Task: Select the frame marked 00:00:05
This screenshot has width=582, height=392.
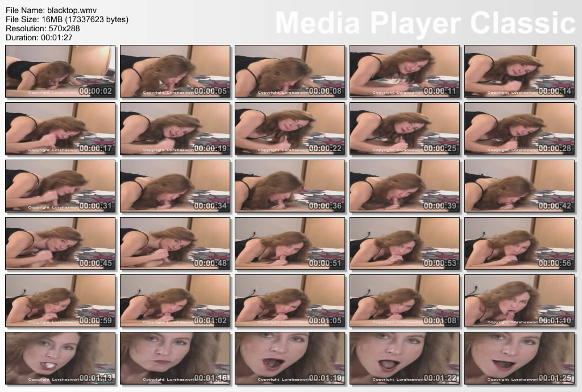Action: tap(175, 72)
